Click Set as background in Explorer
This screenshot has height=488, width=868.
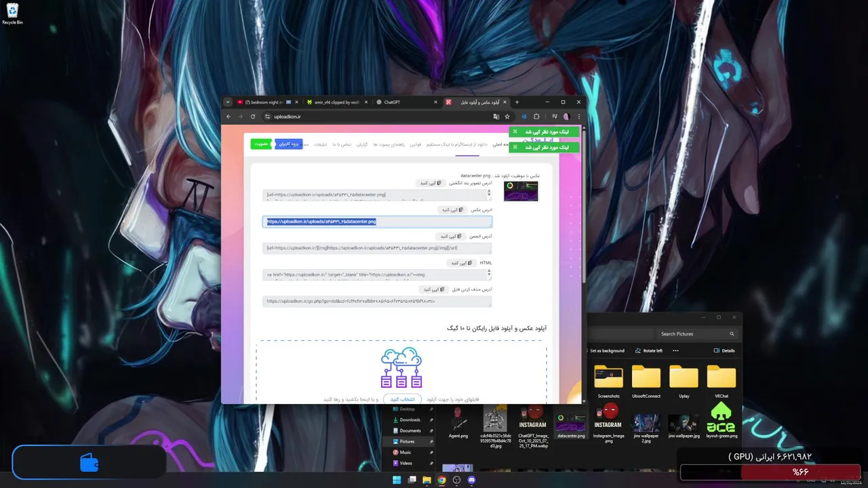click(x=606, y=350)
